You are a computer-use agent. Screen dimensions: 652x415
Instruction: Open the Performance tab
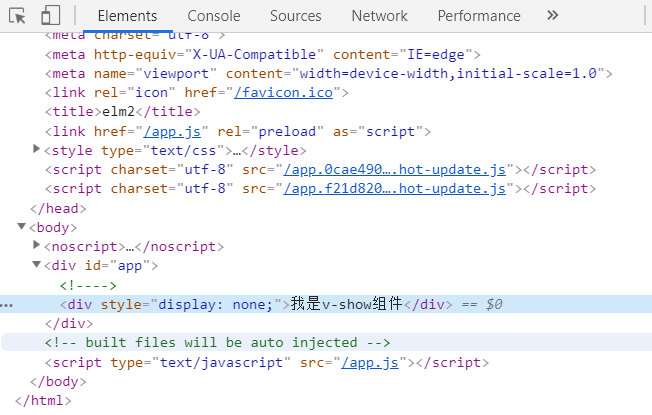pyautogui.click(x=479, y=16)
